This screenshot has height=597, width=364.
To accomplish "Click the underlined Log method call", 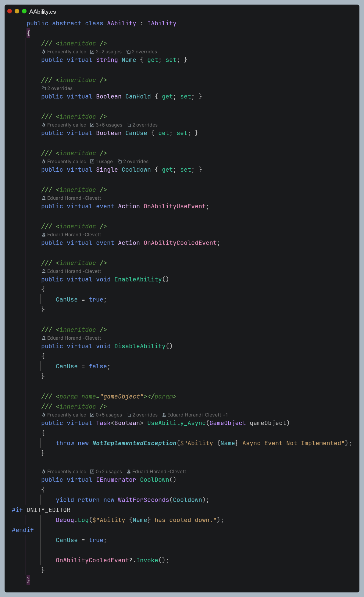I will [x=83, y=520].
